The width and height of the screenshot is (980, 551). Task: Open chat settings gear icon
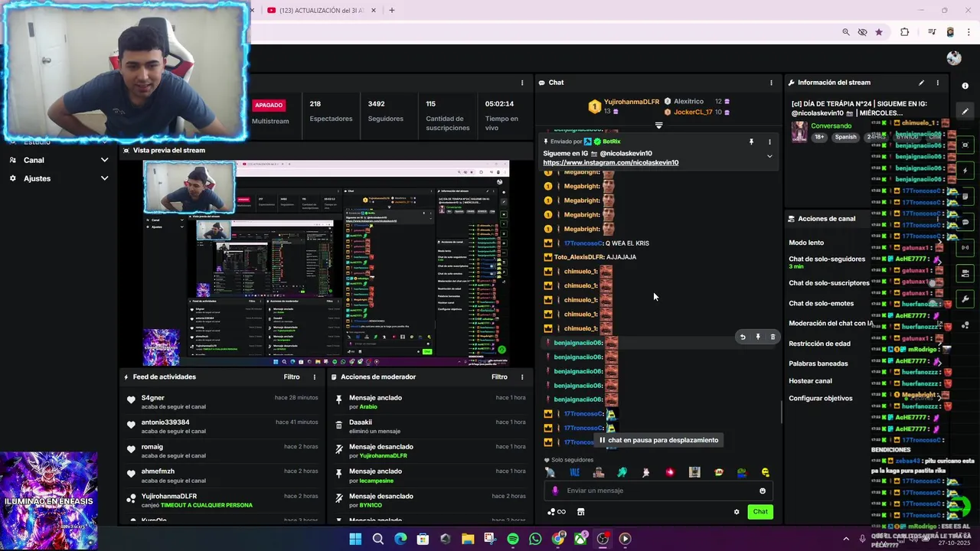coord(737,512)
